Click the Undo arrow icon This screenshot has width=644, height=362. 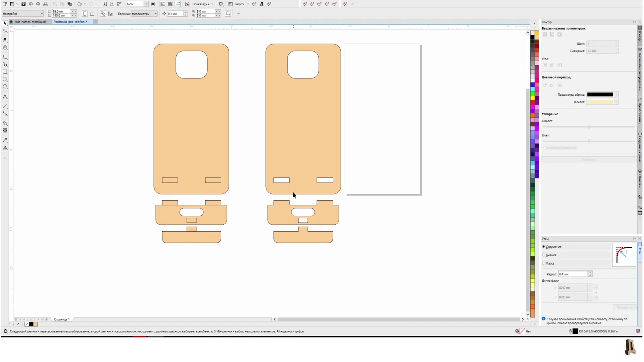point(79,4)
